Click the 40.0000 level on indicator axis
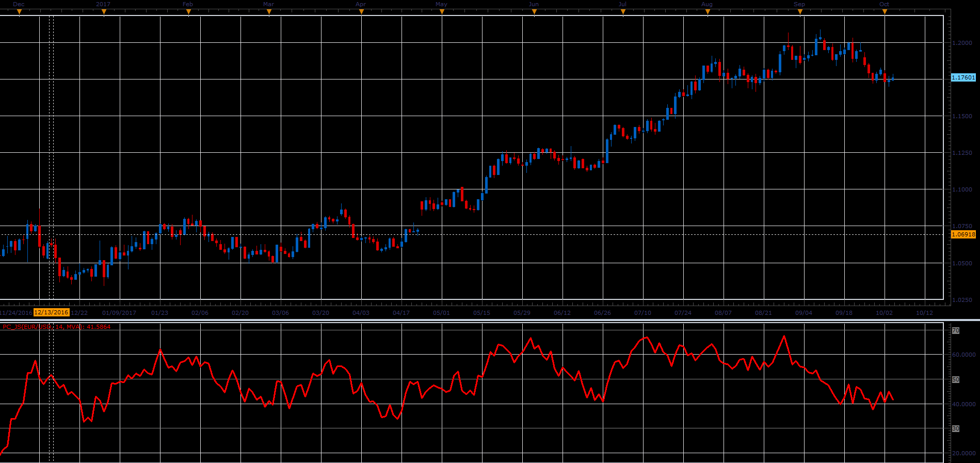The image size is (980, 463). pyautogui.click(x=964, y=404)
